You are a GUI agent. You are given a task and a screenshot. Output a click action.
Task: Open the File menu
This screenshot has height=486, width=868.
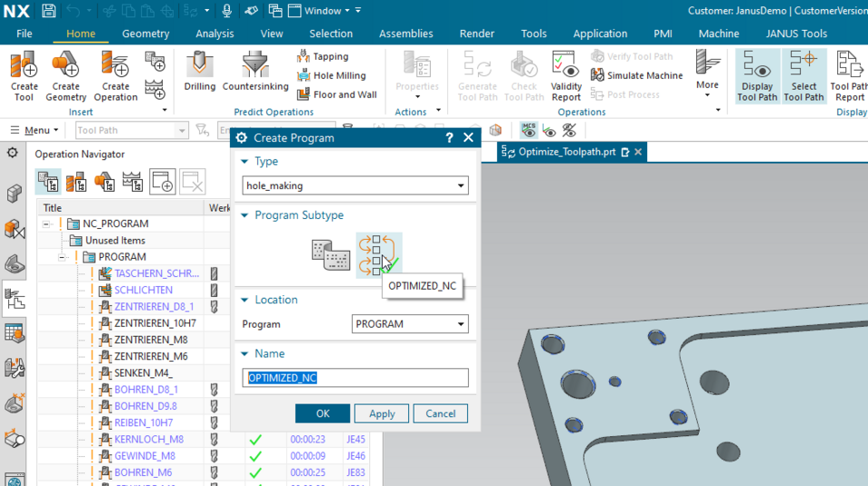(x=25, y=34)
